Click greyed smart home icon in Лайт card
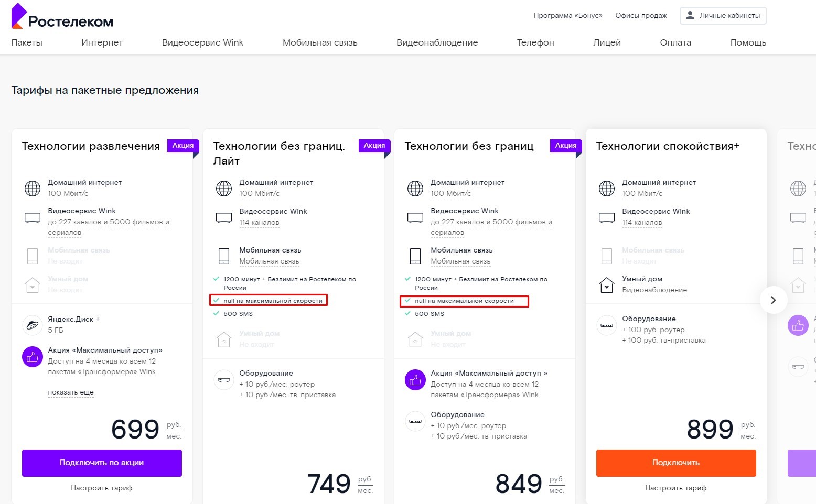 tap(224, 339)
